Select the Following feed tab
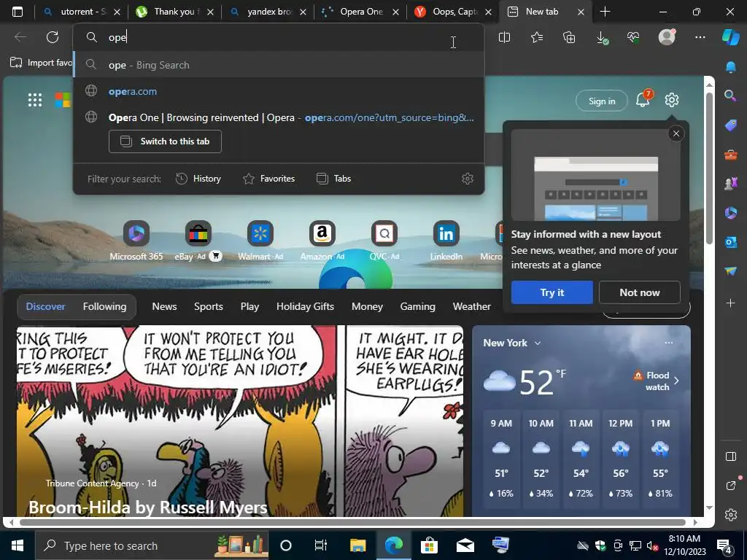 pos(104,307)
